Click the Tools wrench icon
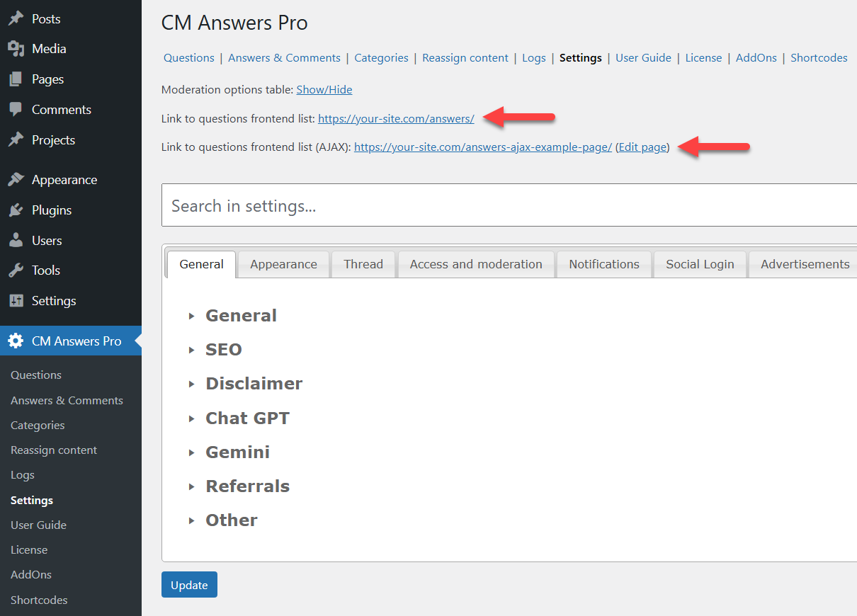The image size is (857, 616). (16, 270)
